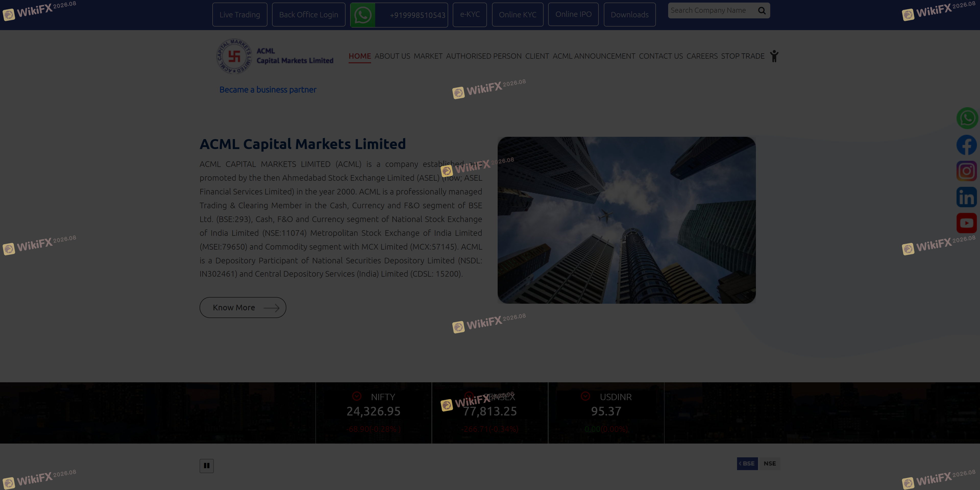Screen dimensions: 980x490
Task: Go to CONTACT US page
Action: pyautogui.click(x=661, y=56)
